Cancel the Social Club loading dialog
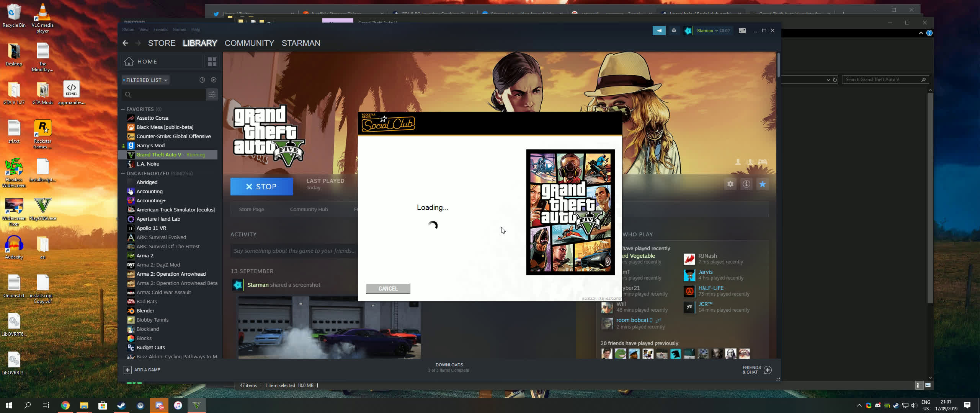Viewport: 980px width, 413px height. pyautogui.click(x=388, y=289)
